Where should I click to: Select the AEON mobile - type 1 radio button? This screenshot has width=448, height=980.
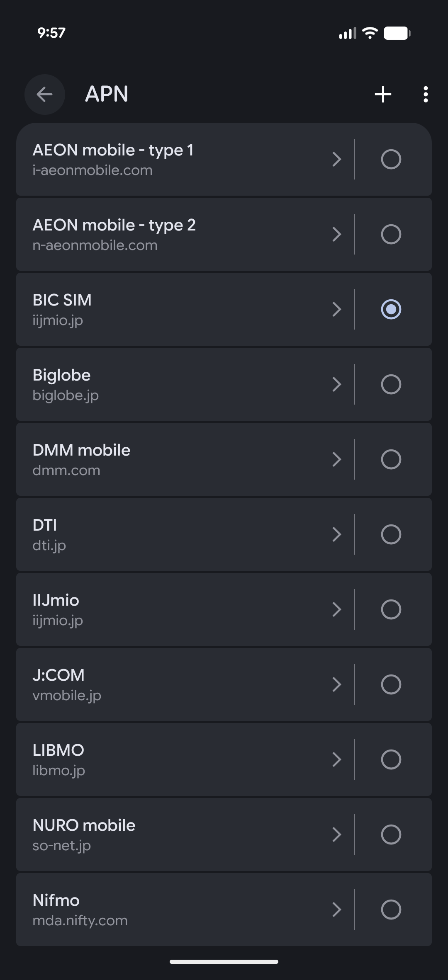391,159
